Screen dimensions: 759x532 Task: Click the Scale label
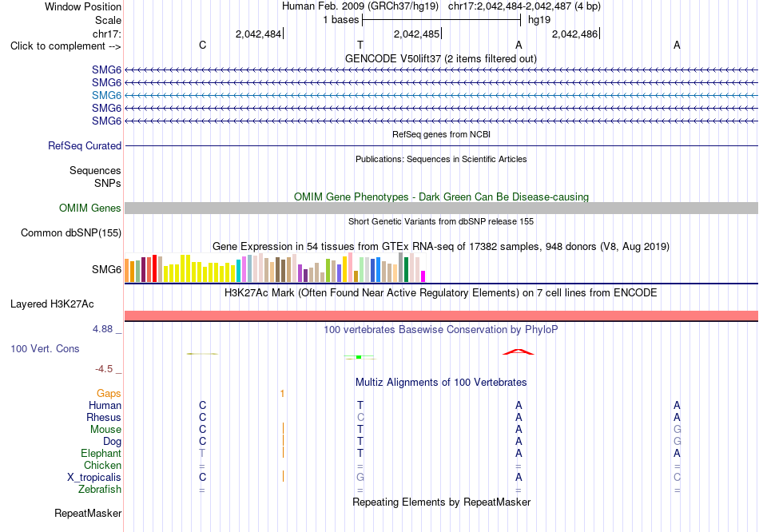[x=109, y=20]
